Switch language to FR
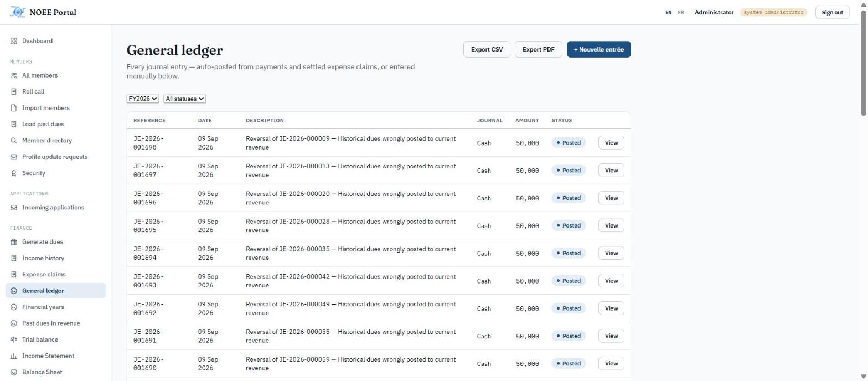 [681, 12]
